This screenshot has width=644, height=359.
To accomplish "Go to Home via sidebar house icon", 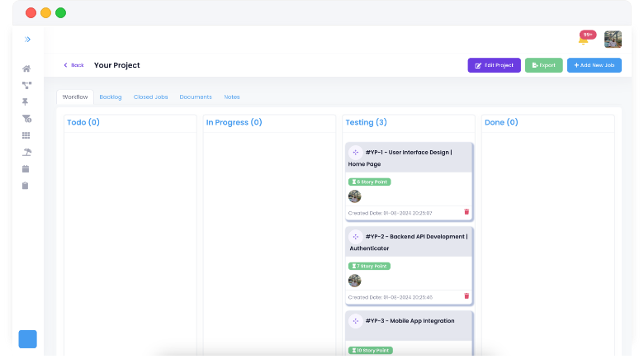I will tap(26, 68).
